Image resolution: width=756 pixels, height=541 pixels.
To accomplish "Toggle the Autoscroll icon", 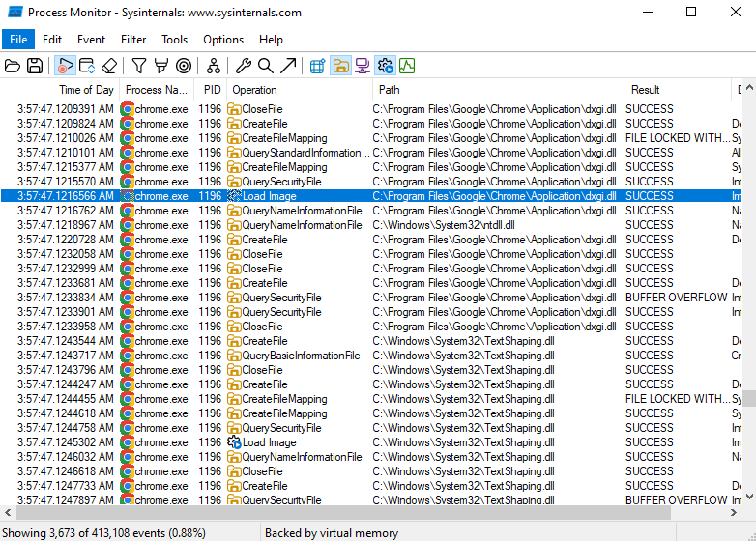I will (x=87, y=66).
